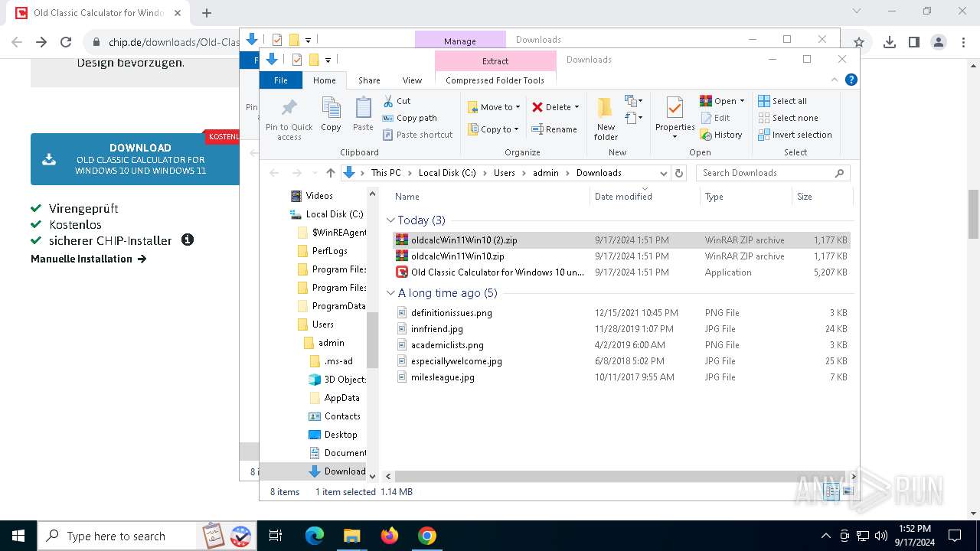Click the Search Downloads field
This screenshot has width=980, height=551.
pyautogui.click(x=773, y=173)
